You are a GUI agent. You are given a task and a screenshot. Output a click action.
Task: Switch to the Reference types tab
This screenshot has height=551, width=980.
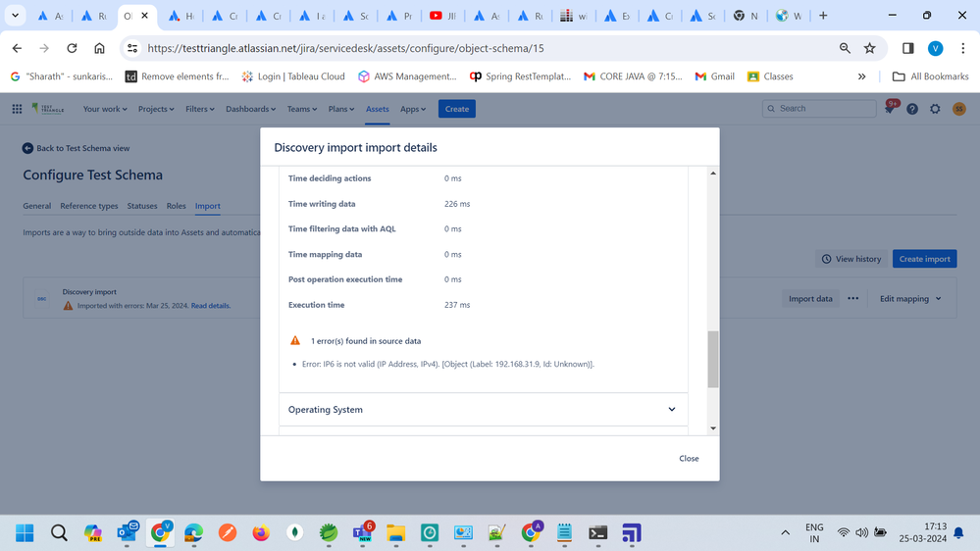click(x=88, y=206)
